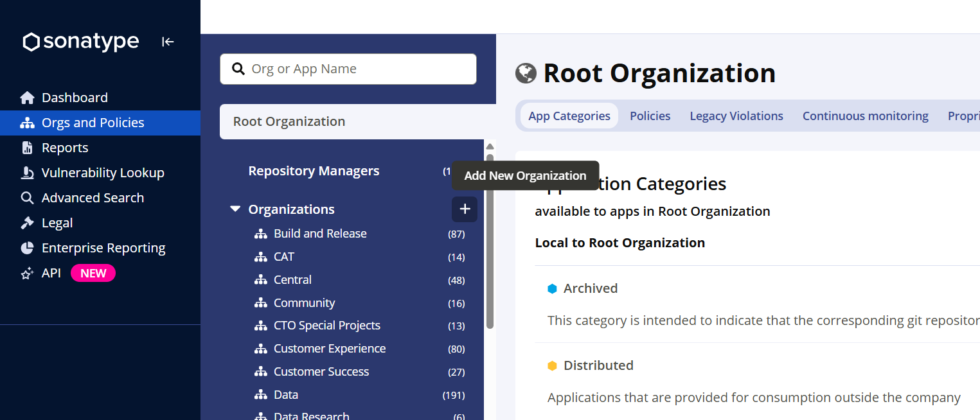980x420 pixels.
Task: Click the pink NEW badge next to API
Action: point(93,274)
